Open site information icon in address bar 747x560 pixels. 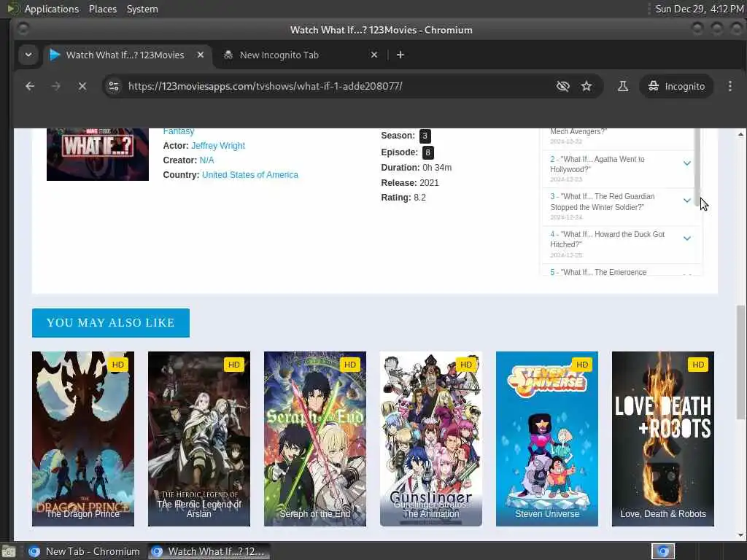[x=114, y=86]
